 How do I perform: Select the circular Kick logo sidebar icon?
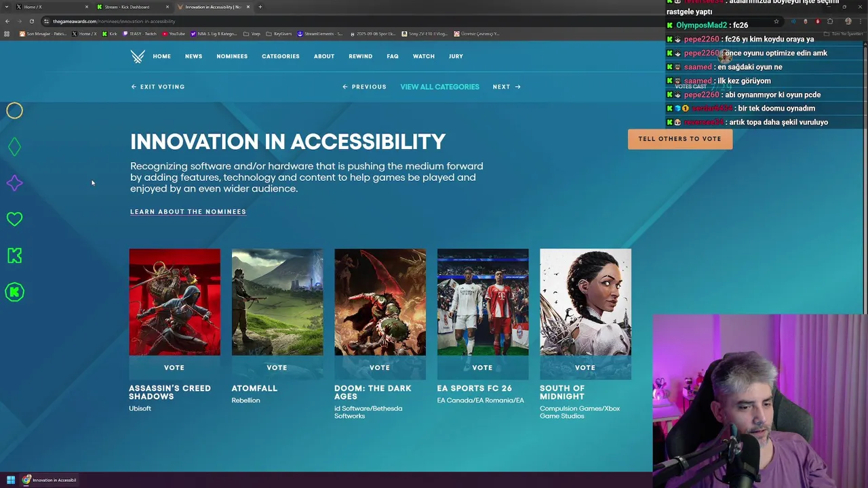14,292
